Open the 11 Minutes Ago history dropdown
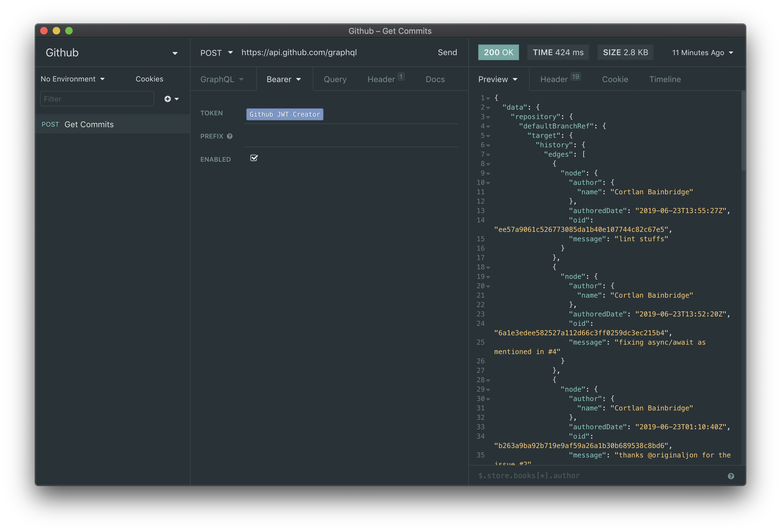781x532 pixels. (702, 53)
